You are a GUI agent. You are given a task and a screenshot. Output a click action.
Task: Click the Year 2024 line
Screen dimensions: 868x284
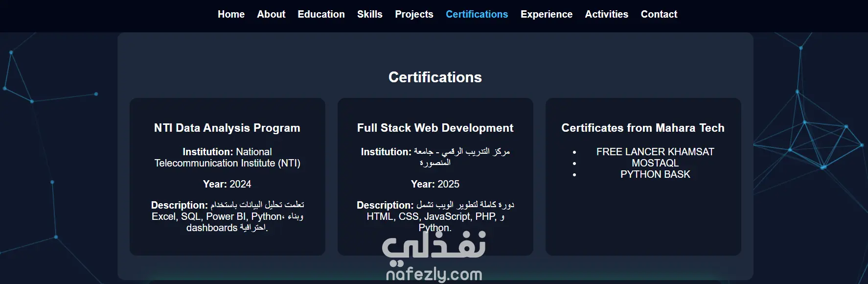tap(227, 184)
